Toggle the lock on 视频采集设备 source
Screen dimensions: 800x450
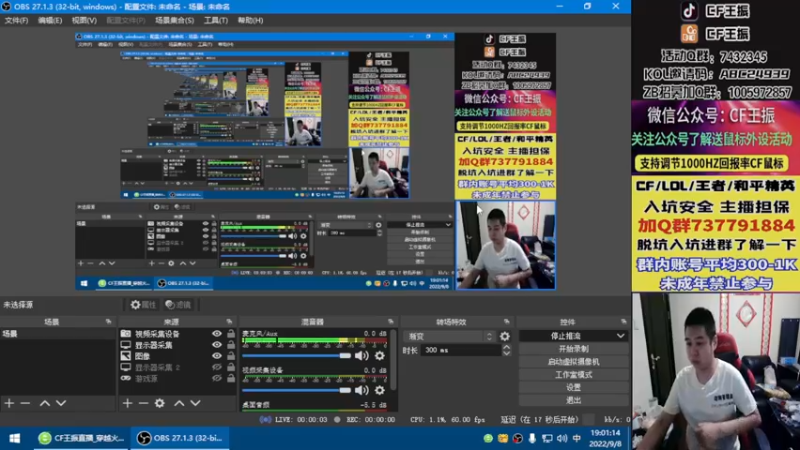pos(231,334)
